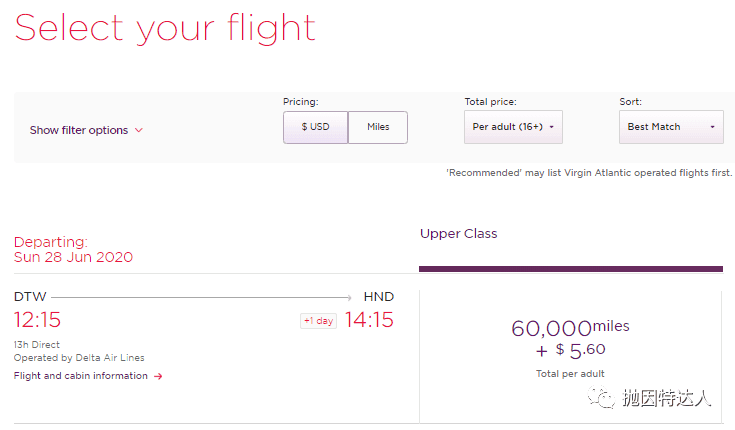This screenshot has width=735, height=430.
Task: Switch pricing to Miles
Action: [x=378, y=127]
